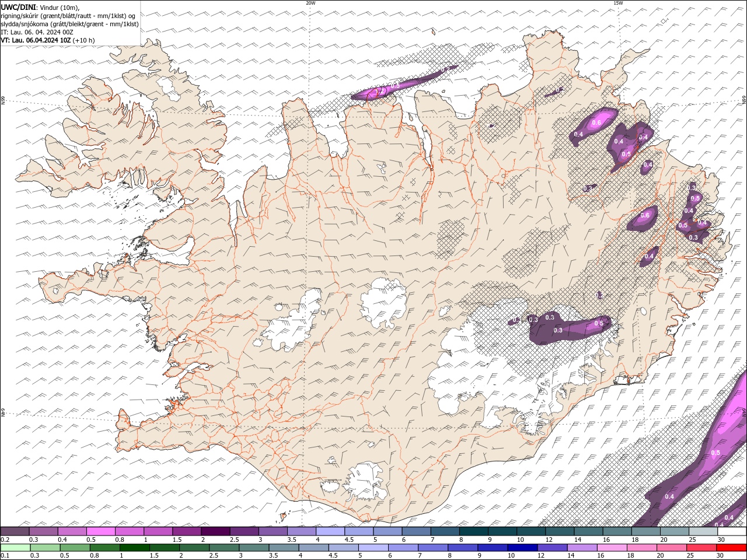The height and width of the screenshot is (560, 747).
Task: Click the "rigning/skúrir" legend description line
Action: [x=68, y=16]
